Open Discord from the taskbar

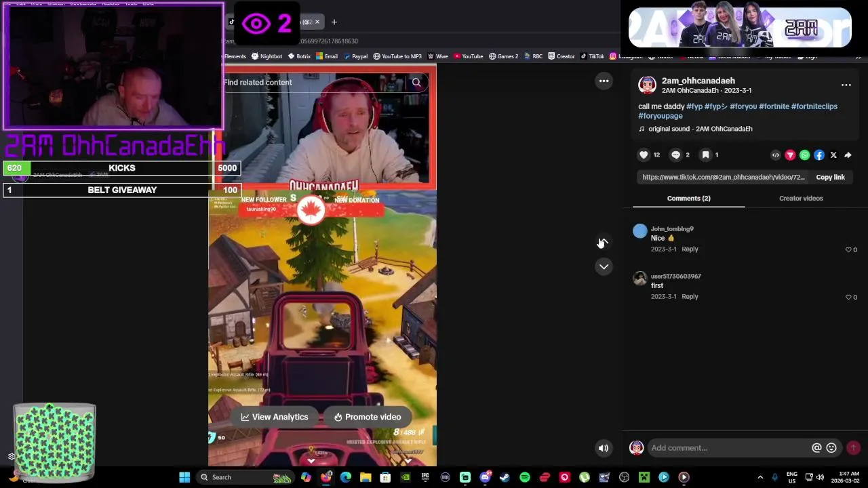(x=485, y=477)
